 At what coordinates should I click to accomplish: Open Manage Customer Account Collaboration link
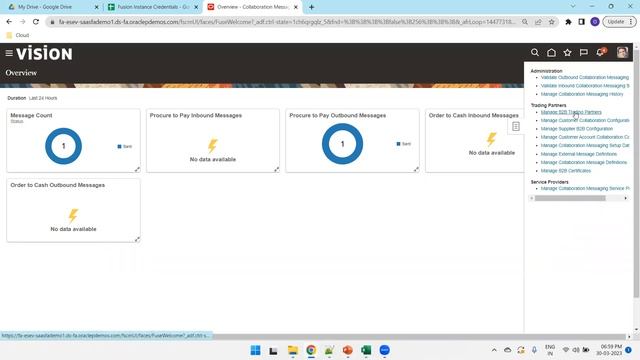[x=585, y=137]
